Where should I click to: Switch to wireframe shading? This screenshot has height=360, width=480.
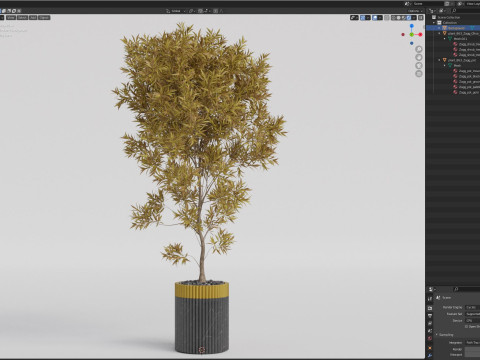[x=394, y=18]
